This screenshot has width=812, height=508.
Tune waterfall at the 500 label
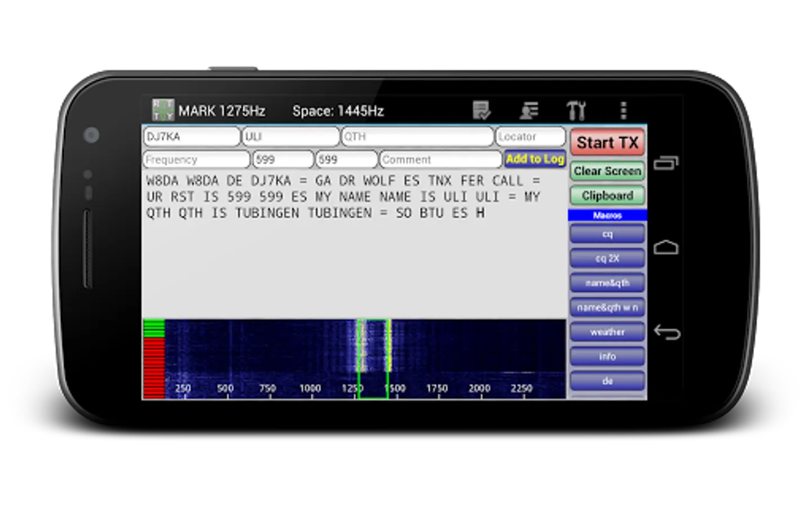pyautogui.click(x=225, y=388)
